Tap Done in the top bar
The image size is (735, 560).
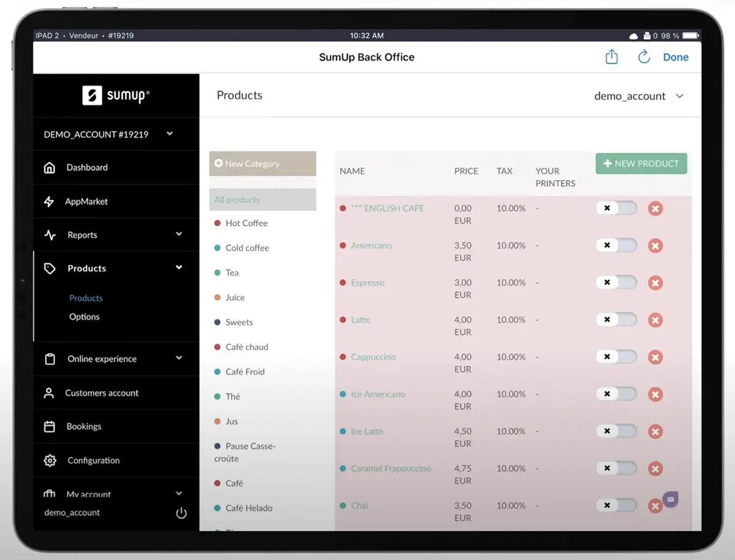[x=676, y=57]
